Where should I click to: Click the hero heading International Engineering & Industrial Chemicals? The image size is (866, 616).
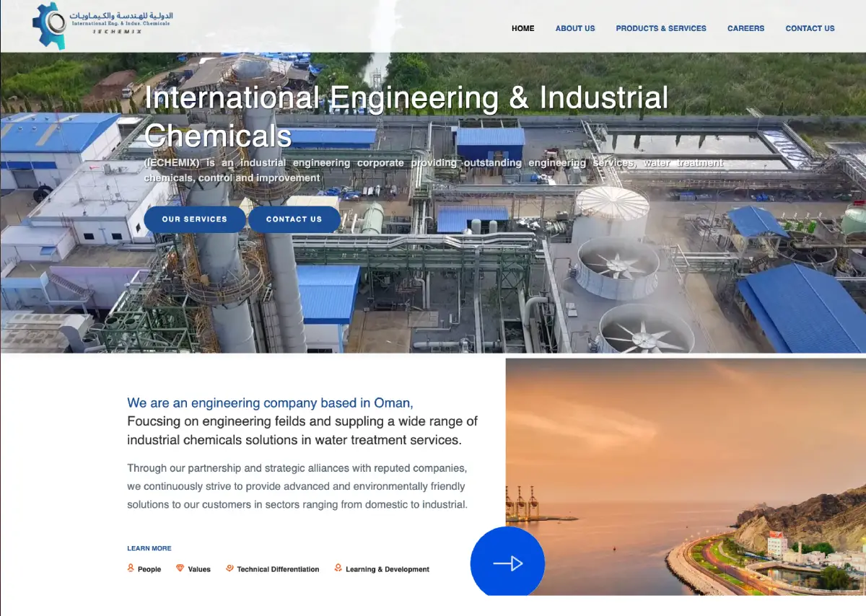click(406, 116)
